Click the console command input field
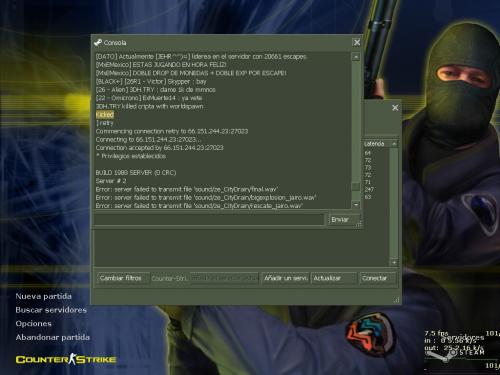The height and width of the screenshot is (375, 500). coord(209,220)
